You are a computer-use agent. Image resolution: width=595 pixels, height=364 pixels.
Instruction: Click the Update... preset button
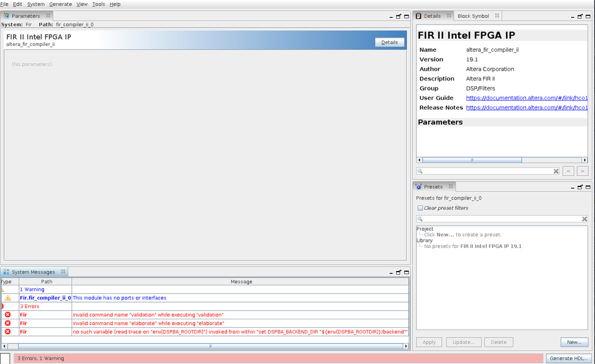click(464, 342)
